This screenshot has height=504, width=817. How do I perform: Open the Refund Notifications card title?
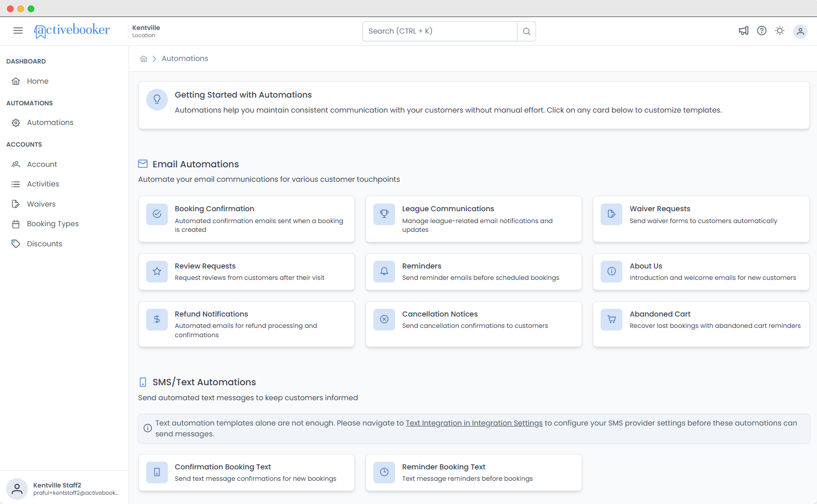pos(211,314)
